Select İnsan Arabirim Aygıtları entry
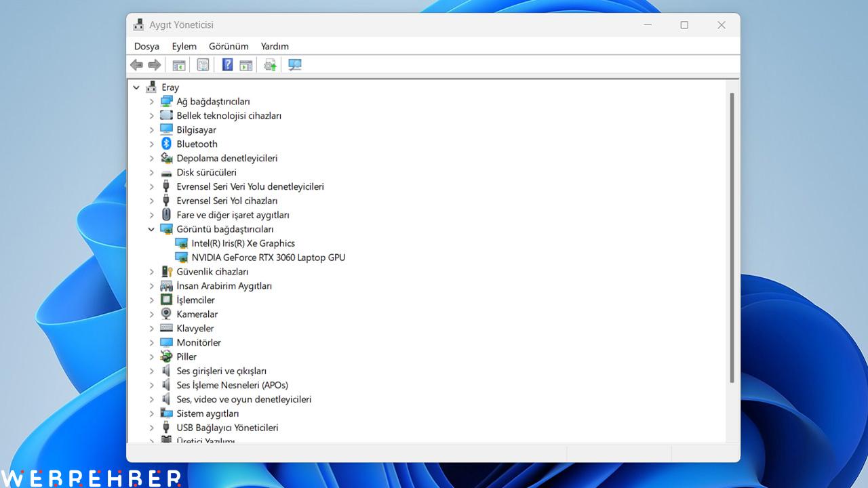The image size is (868, 488). [x=224, y=286]
